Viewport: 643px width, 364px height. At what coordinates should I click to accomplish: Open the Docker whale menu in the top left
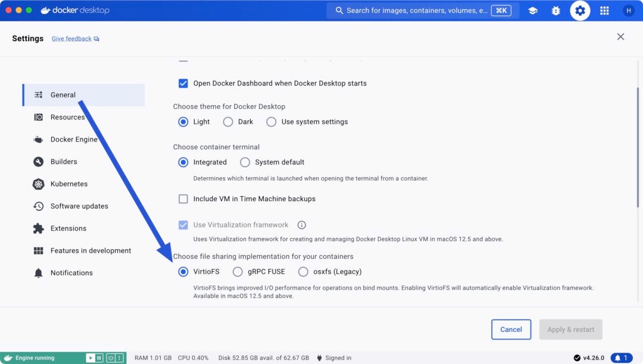click(46, 10)
